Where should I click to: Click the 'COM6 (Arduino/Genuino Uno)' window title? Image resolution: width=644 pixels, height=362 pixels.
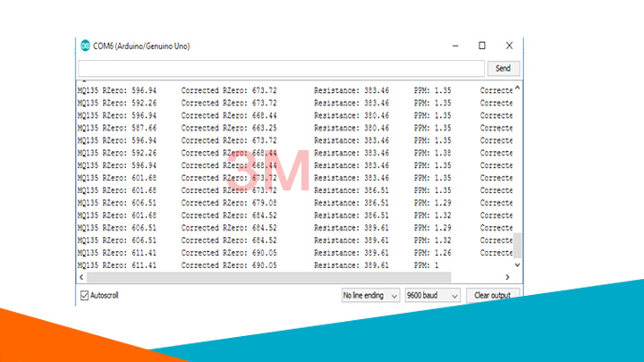click(141, 46)
